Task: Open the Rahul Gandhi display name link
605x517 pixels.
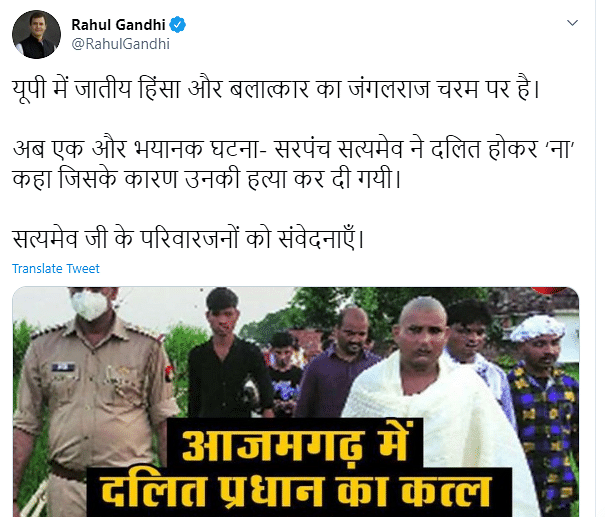Action: [118, 25]
